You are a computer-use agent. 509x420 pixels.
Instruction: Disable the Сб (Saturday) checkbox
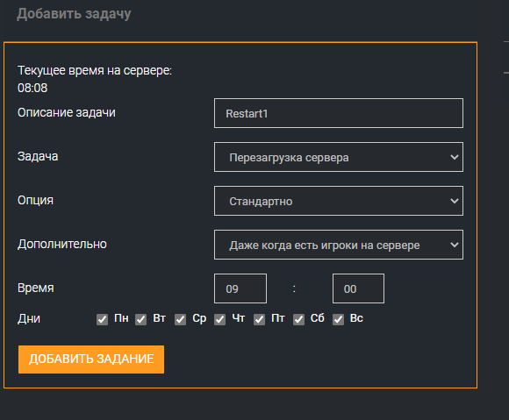[298, 319]
